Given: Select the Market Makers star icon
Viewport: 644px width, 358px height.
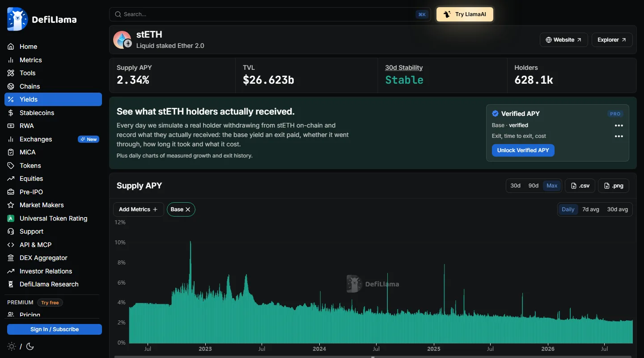Looking at the screenshot, I should click(x=11, y=205).
